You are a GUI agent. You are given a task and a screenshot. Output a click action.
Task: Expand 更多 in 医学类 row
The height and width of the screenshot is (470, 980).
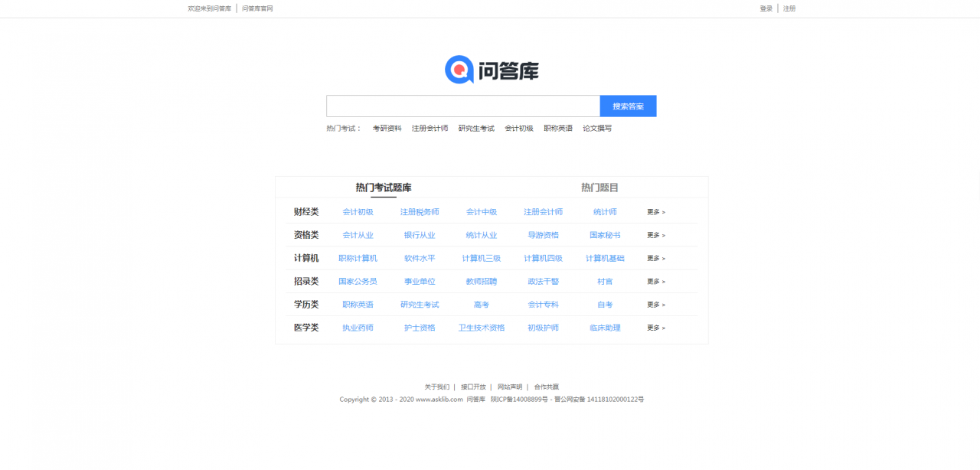click(x=656, y=328)
